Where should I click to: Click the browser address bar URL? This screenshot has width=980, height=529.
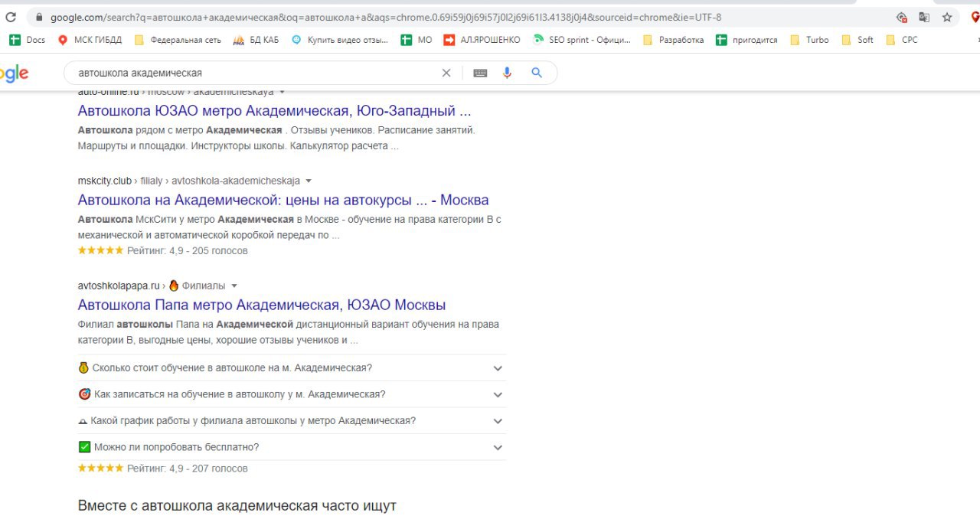pos(386,17)
